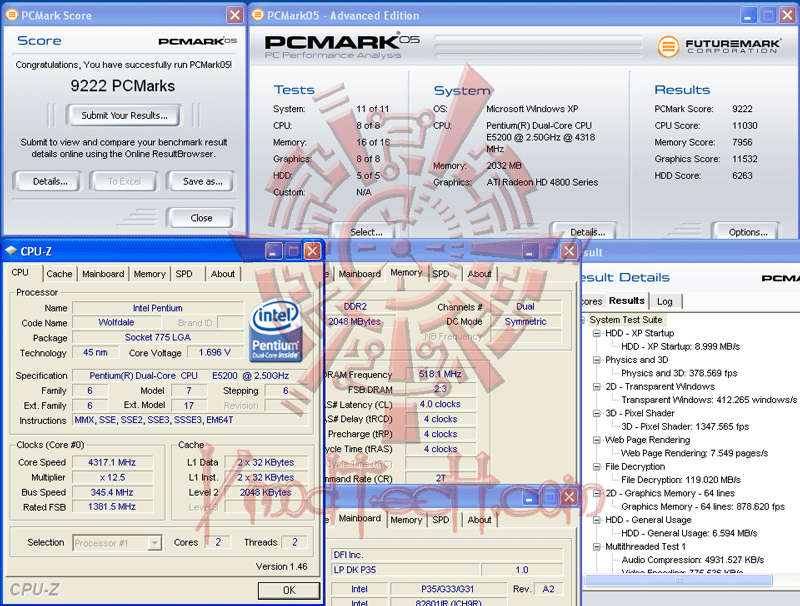Select the CPU tab in CPU-Z
This screenshot has height=606, width=800.
(x=20, y=272)
